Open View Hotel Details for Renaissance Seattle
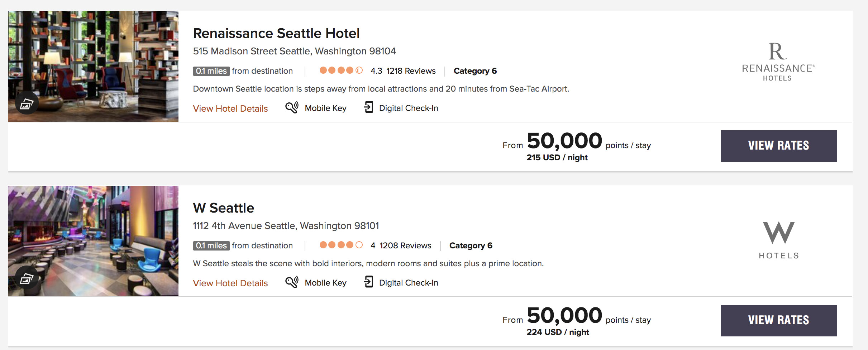This screenshot has width=868, height=350. click(x=230, y=108)
